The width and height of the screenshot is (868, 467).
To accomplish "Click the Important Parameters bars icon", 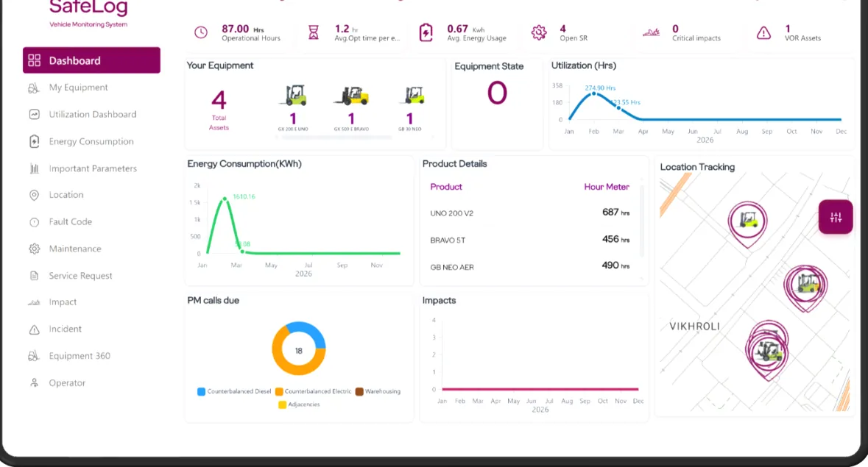I will 35,168.
